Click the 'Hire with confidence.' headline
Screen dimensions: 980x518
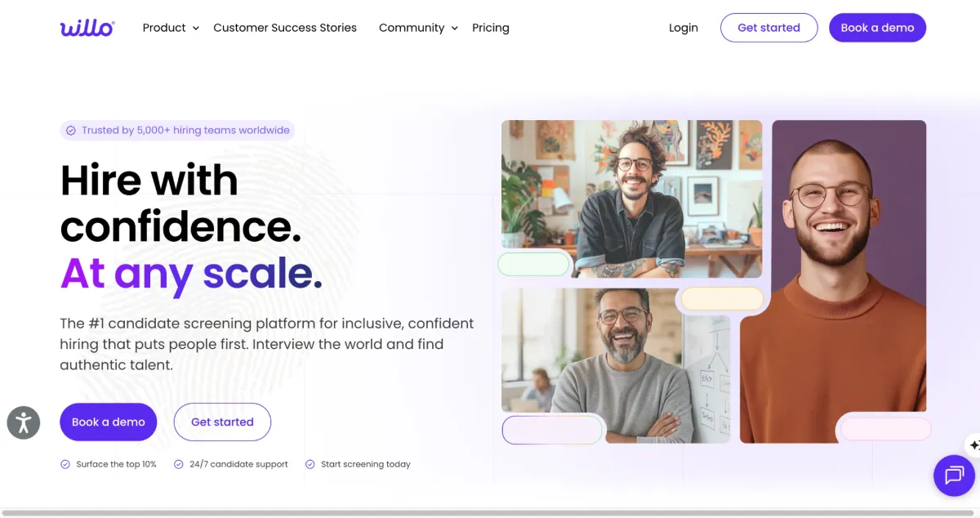[181, 203]
